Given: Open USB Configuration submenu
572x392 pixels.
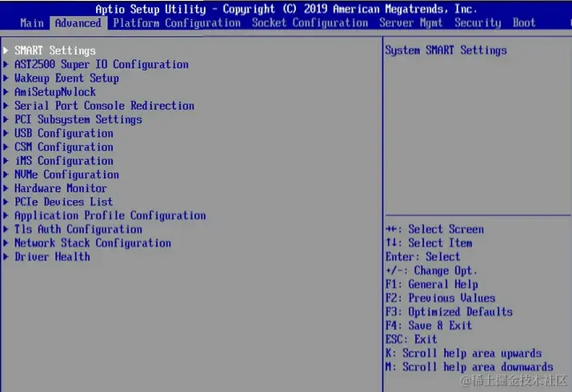Looking at the screenshot, I should 64,133.
